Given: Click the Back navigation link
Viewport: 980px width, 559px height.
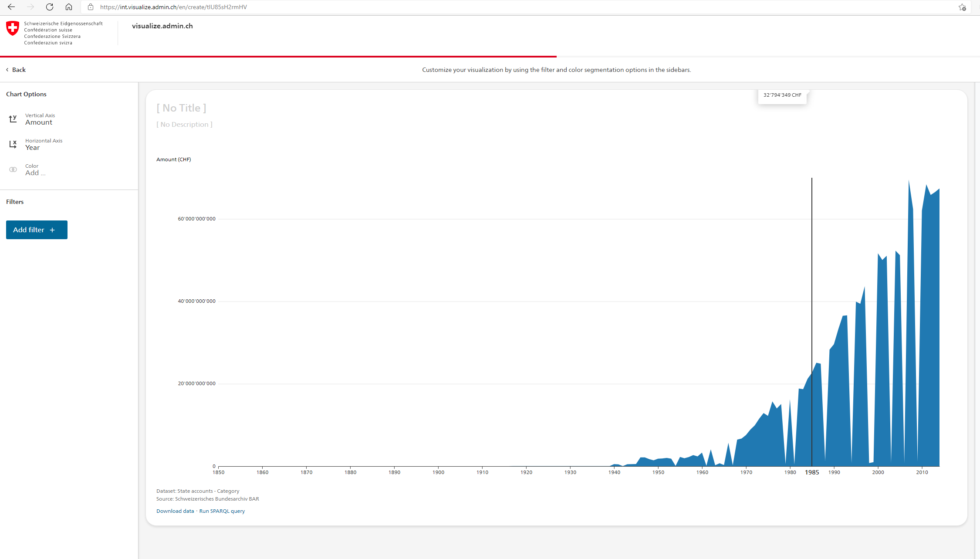Looking at the screenshot, I should (18, 69).
